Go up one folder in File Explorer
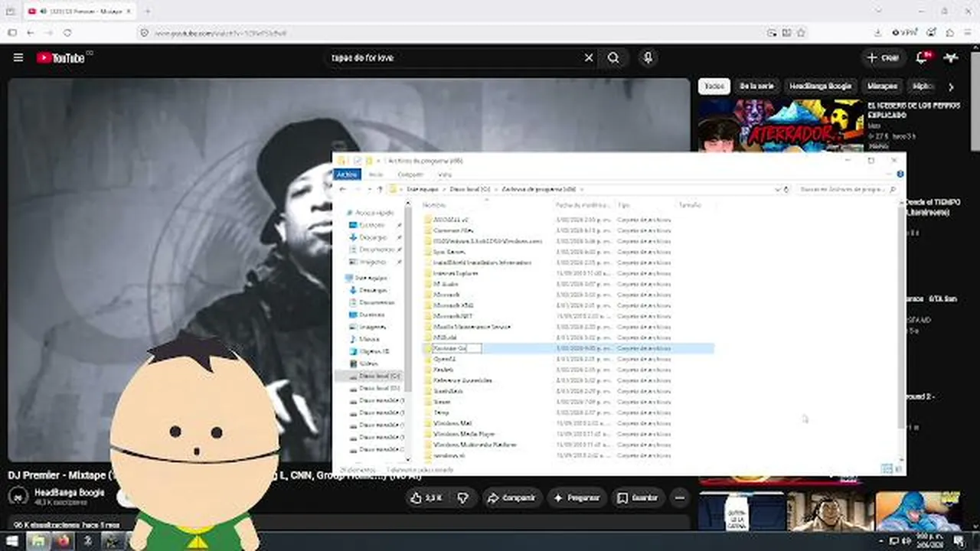980x551 pixels. [x=380, y=189]
